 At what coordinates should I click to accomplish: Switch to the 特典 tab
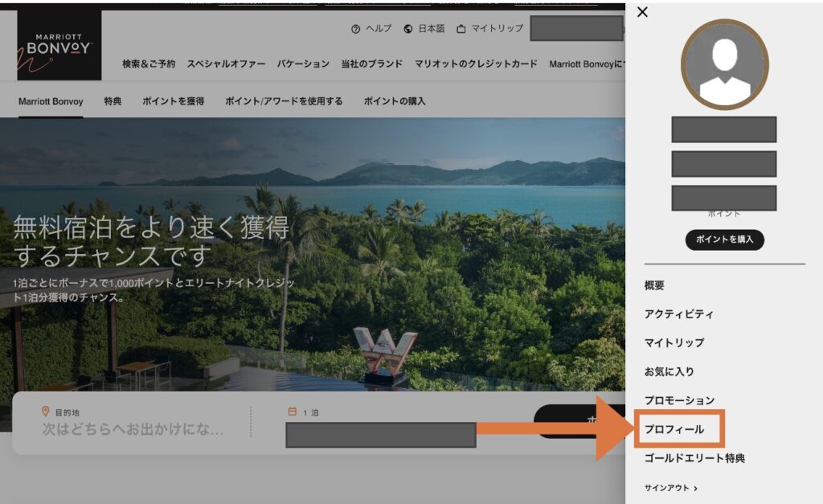click(x=113, y=101)
